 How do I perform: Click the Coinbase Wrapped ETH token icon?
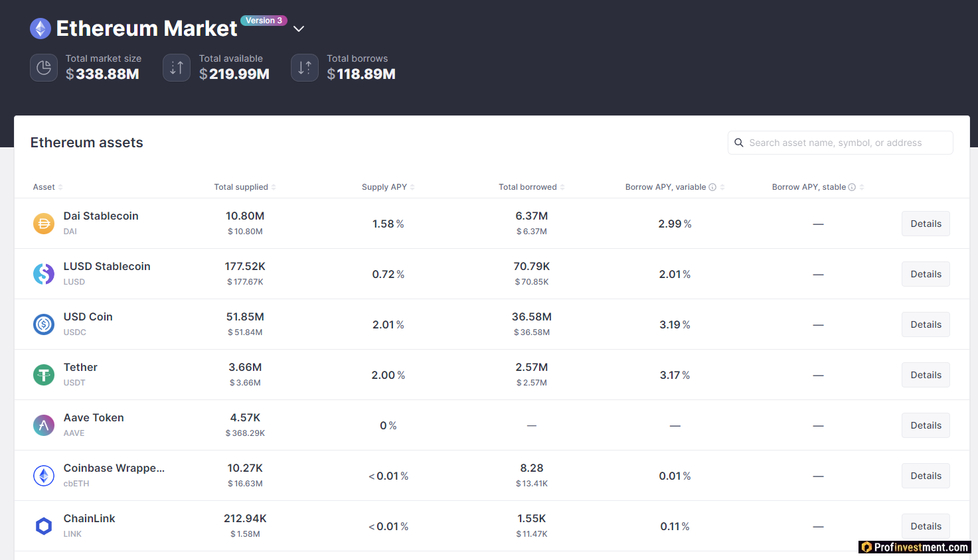pos(44,476)
